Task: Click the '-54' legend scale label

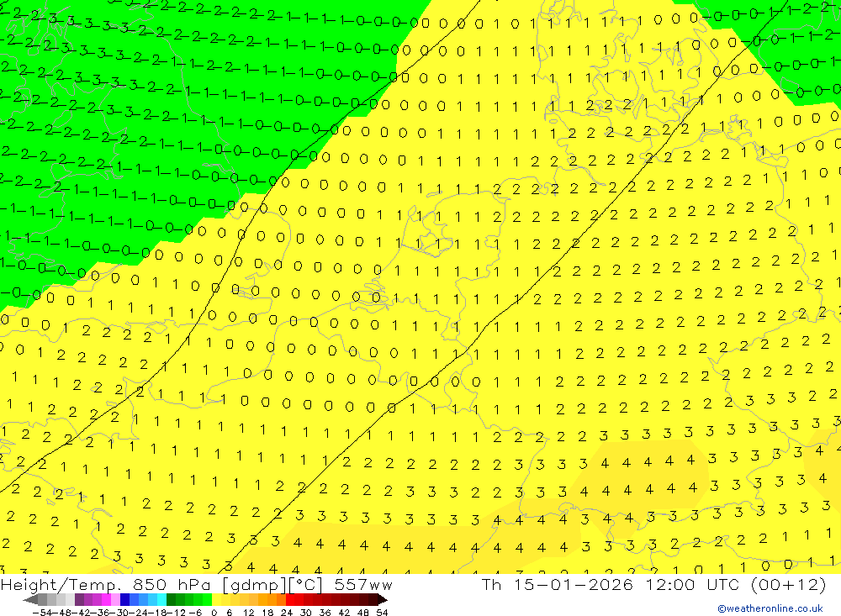Action: pos(42,613)
